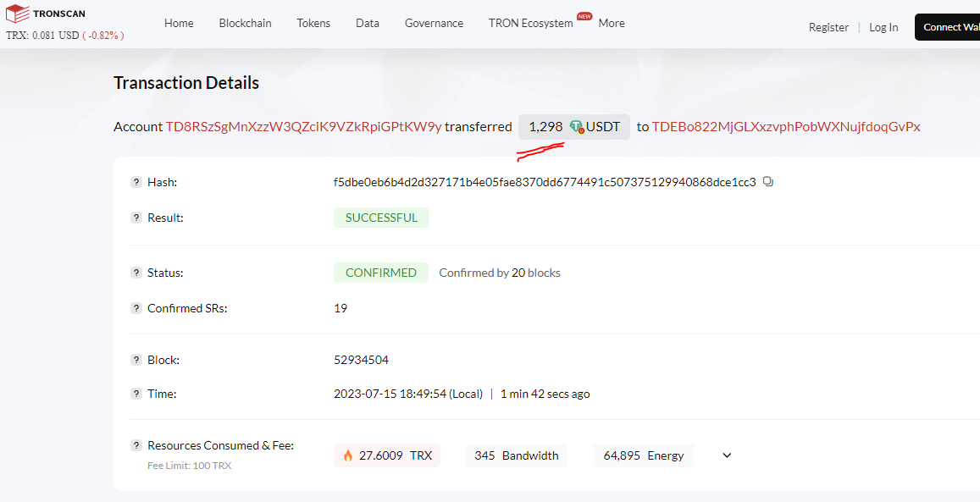Click the help icon next to Hash
The image size is (980, 502).
click(x=136, y=182)
